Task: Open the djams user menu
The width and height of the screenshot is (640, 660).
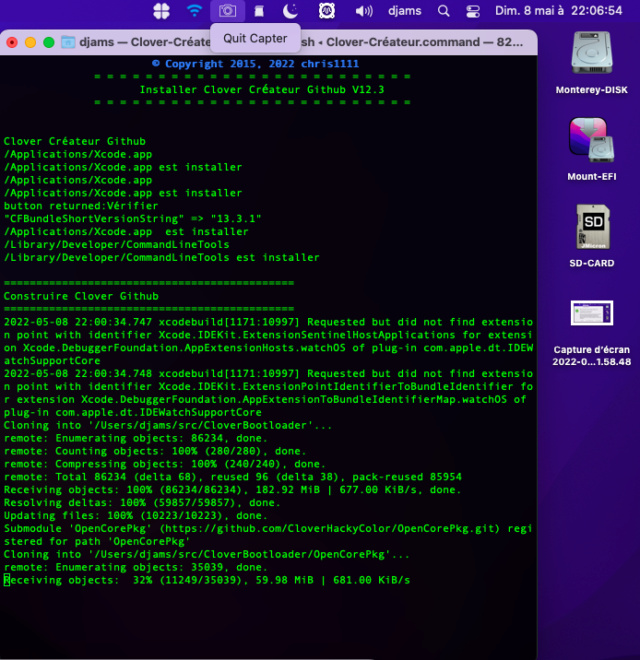Action: [404, 11]
